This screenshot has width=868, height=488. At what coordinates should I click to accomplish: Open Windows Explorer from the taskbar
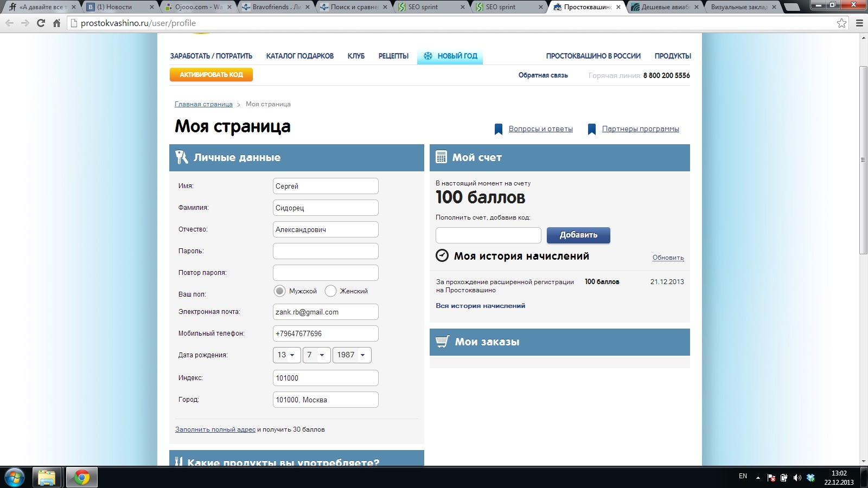tap(47, 478)
